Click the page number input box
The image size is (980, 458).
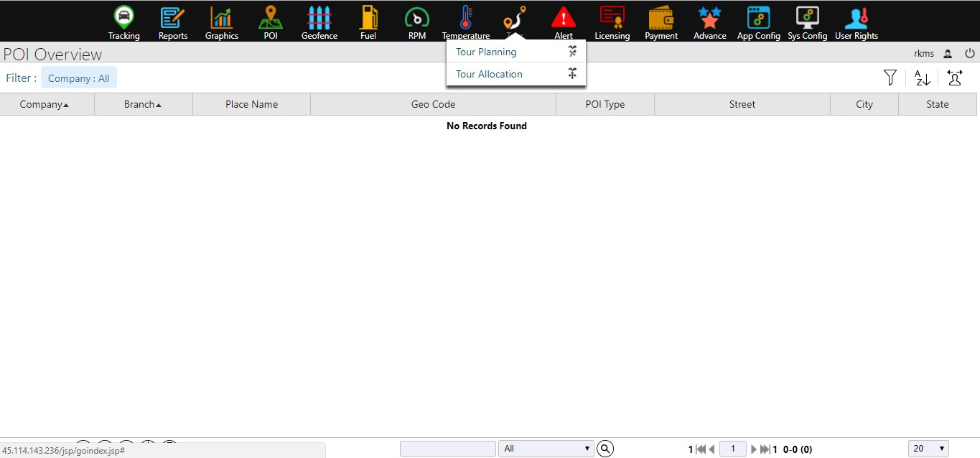click(732, 449)
